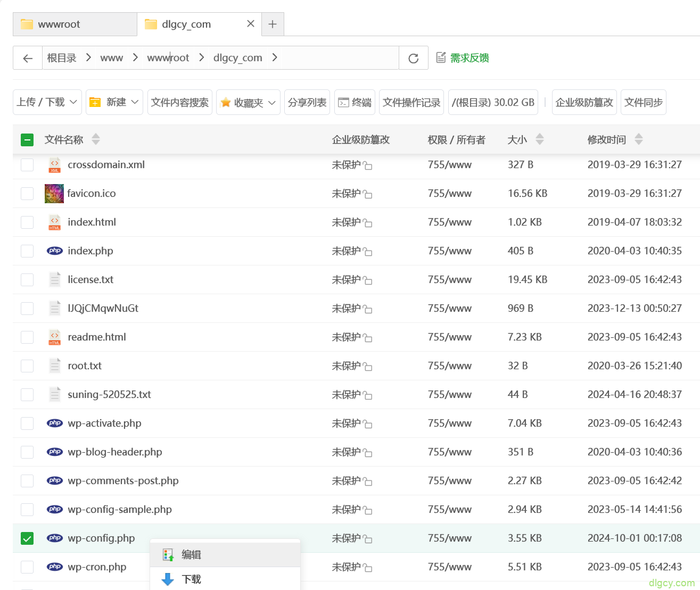
Task: Switch to the wwwroot tab
Action: tap(75, 24)
